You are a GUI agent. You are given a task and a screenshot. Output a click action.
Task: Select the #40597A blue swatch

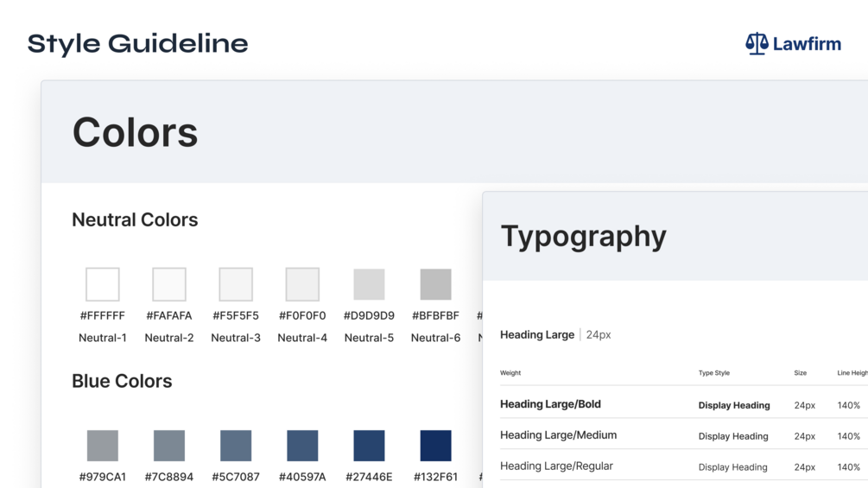(x=302, y=446)
